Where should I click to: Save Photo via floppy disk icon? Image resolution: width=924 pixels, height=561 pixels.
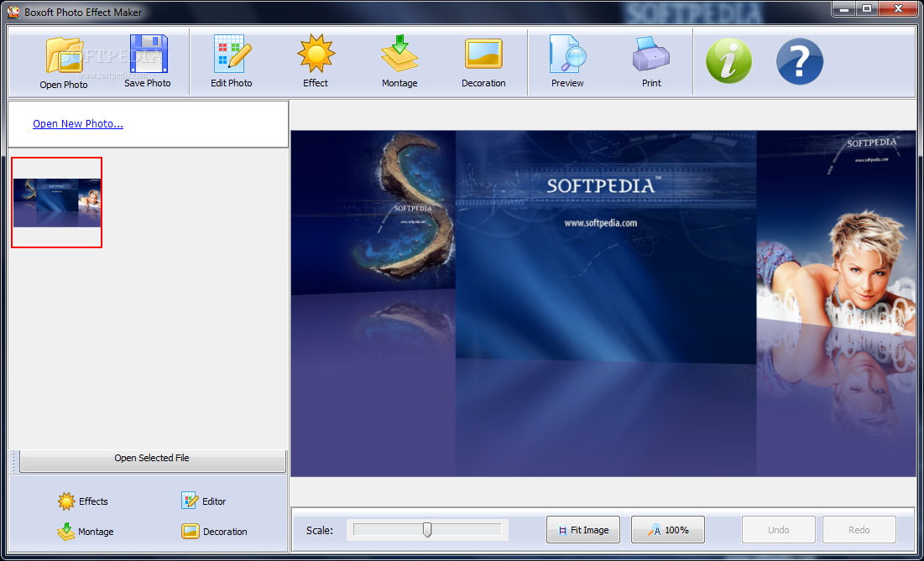(x=148, y=61)
